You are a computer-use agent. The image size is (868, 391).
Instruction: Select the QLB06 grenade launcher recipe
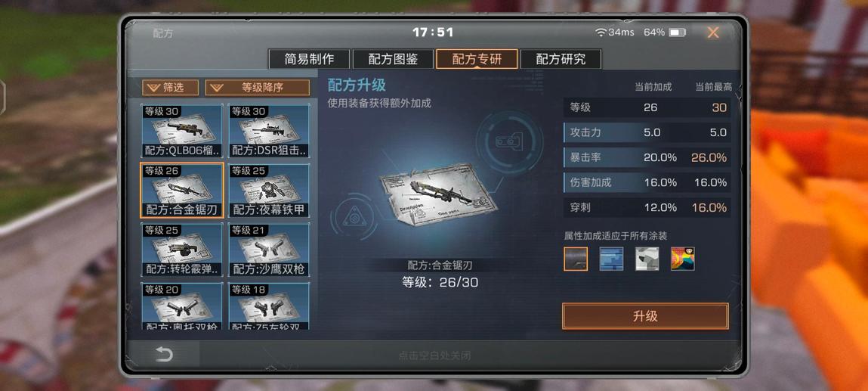click(x=182, y=132)
